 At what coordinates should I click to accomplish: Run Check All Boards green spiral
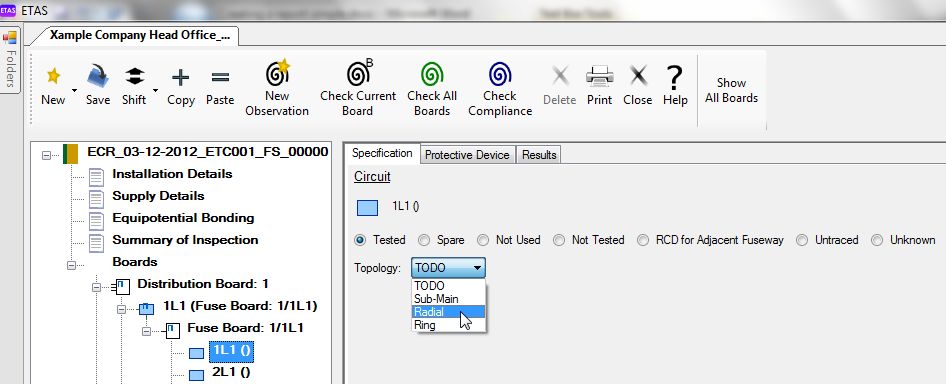coord(432,74)
